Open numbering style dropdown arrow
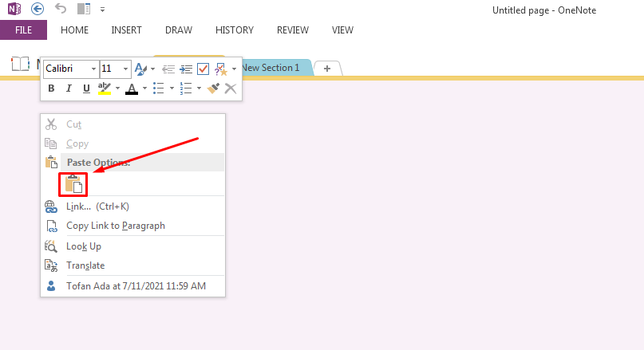Image resolution: width=644 pixels, height=350 pixels. 199,88
